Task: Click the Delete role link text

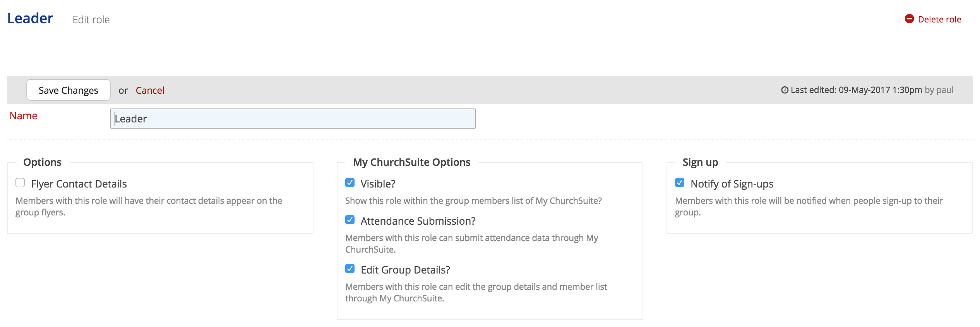Action: [x=939, y=19]
